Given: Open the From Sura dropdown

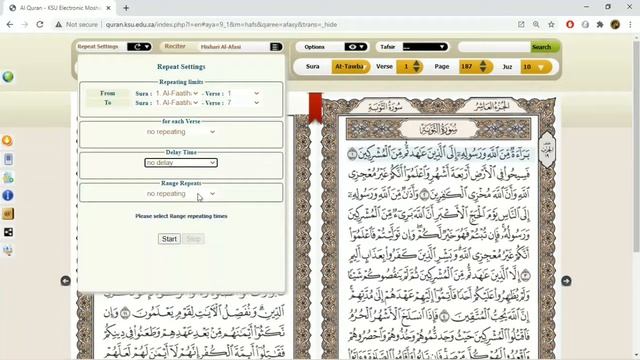Looking at the screenshot, I should pos(177,93).
